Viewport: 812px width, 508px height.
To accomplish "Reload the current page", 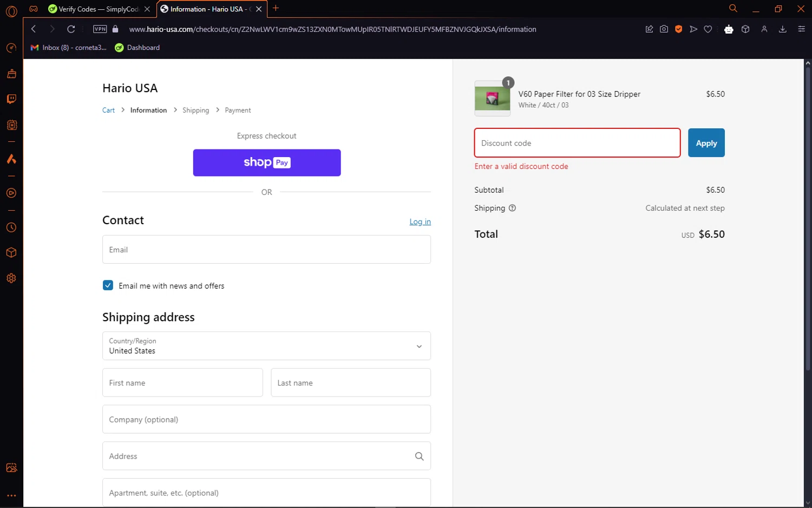I will pyautogui.click(x=71, y=29).
